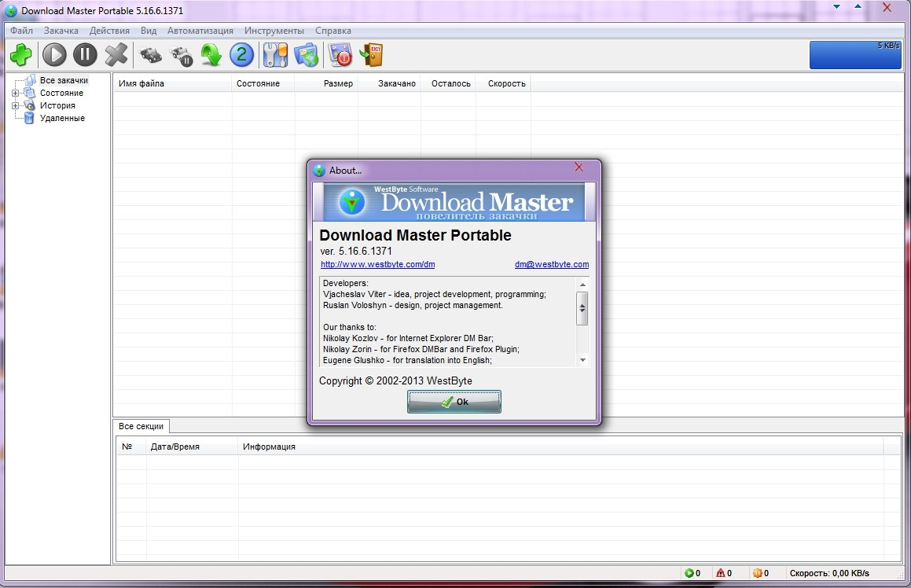
Task: Open settings via wrench and screwdriver icon
Action: tap(275, 55)
